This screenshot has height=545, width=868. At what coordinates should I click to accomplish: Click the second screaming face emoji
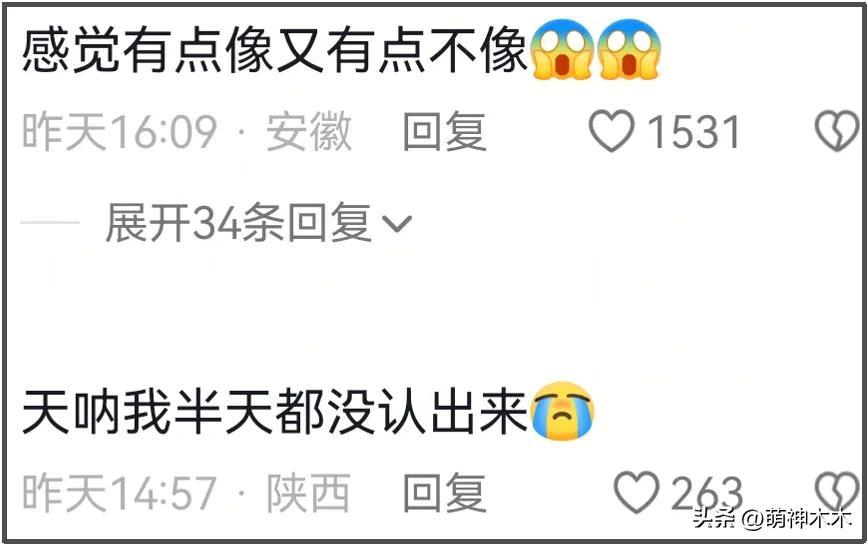(630, 50)
